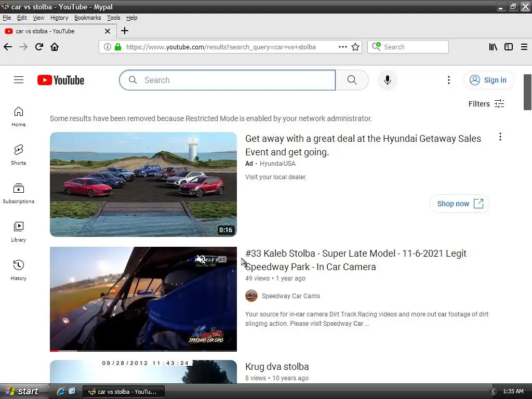Expand hidden system tray icons arrow
Viewport: 532px width, 399px height.
(493, 392)
